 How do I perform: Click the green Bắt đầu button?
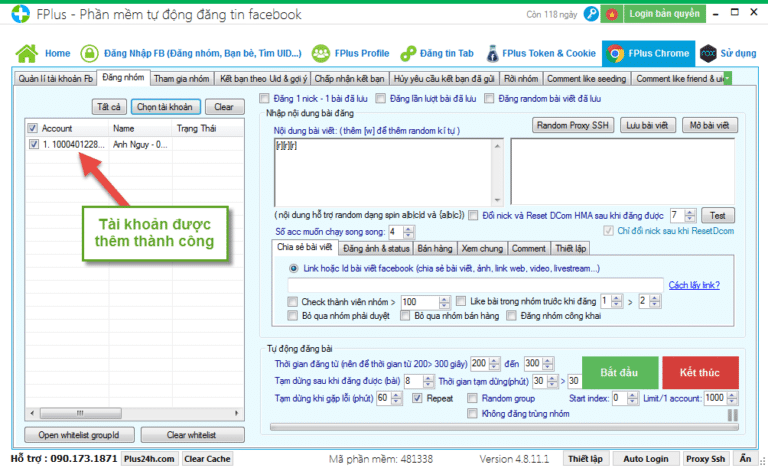pos(620,372)
